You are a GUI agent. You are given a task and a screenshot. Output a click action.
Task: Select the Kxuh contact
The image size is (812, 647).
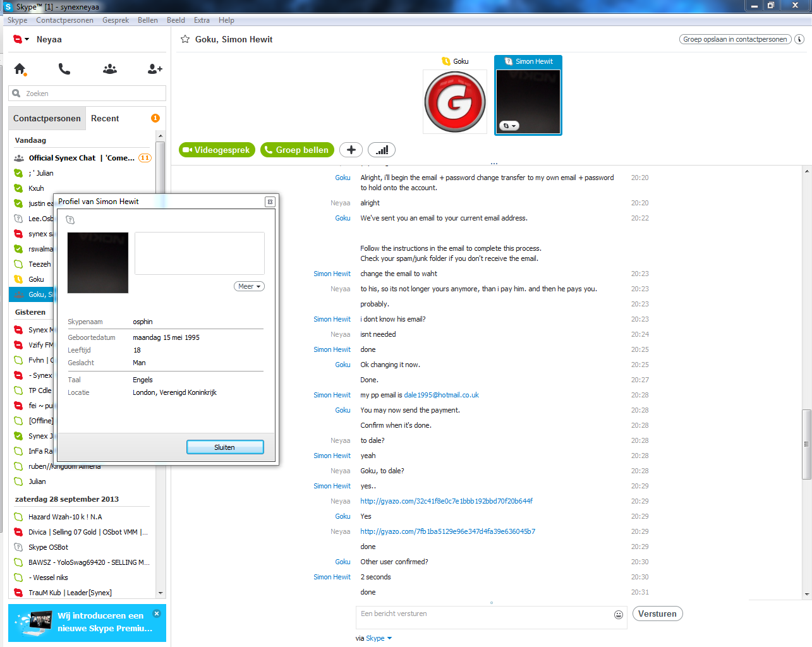pos(82,188)
